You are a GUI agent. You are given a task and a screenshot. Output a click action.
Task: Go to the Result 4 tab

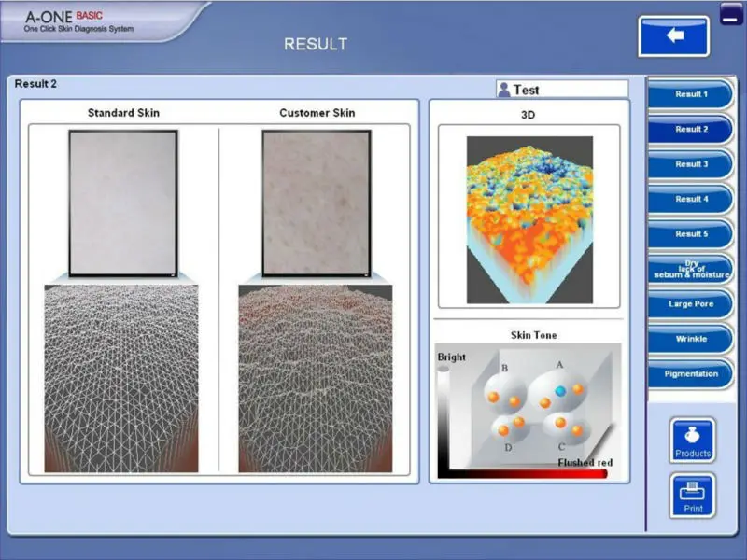click(691, 200)
